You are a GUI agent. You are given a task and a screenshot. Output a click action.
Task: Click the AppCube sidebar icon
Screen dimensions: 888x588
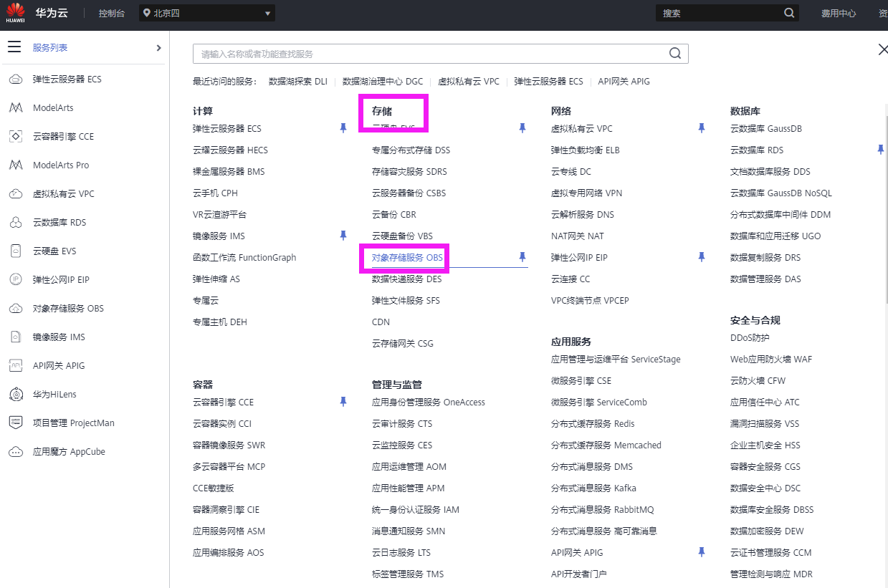pyautogui.click(x=16, y=451)
